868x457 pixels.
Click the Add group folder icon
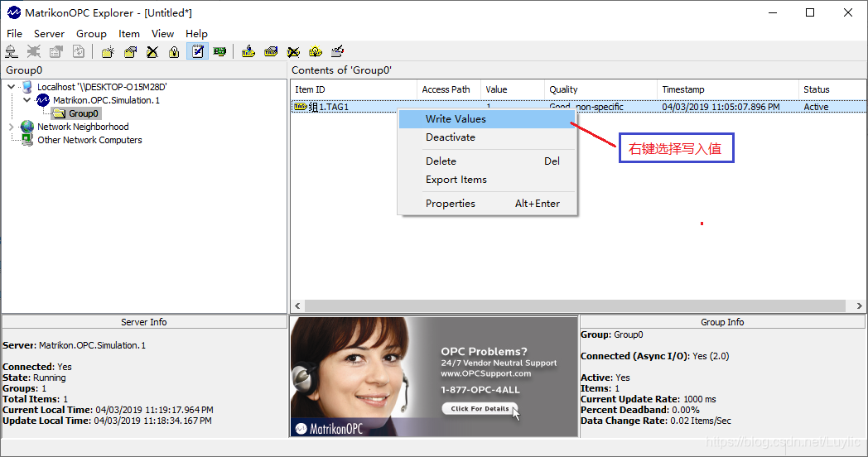pos(108,51)
